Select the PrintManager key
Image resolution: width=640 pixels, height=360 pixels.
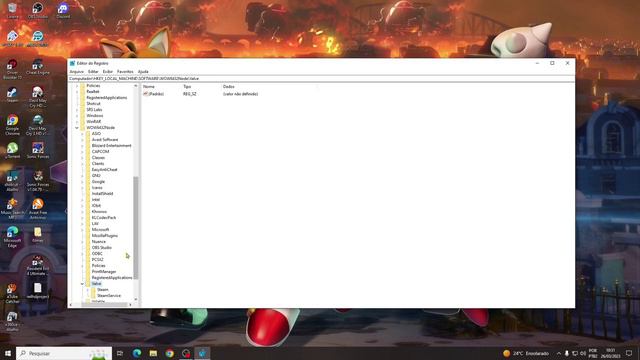(104, 271)
